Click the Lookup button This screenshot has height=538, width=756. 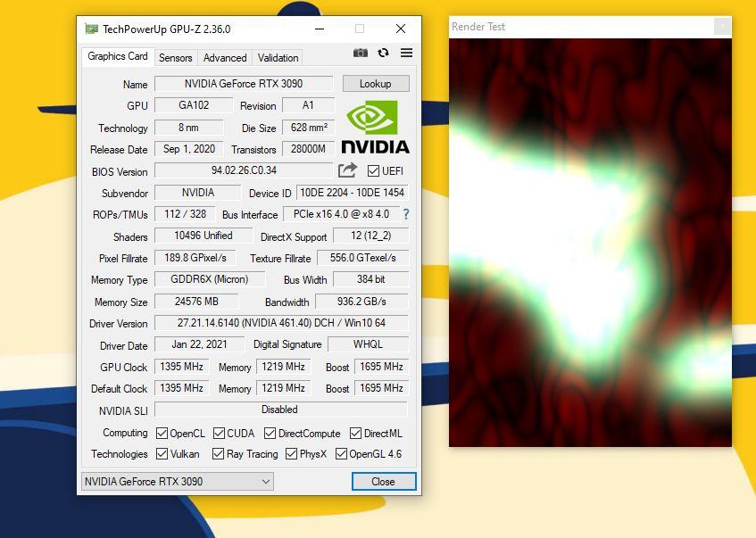pos(376,84)
